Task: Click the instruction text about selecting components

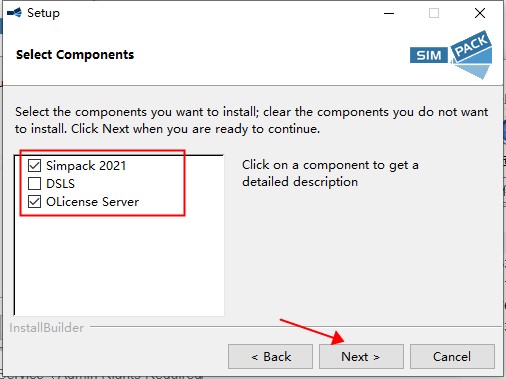Action: pyautogui.click(x=252, y=120)
